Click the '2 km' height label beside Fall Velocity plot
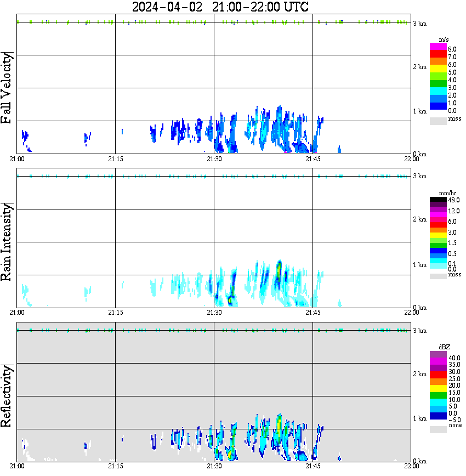The width and height of the screenshot is (466, 476). click(419, 67)
